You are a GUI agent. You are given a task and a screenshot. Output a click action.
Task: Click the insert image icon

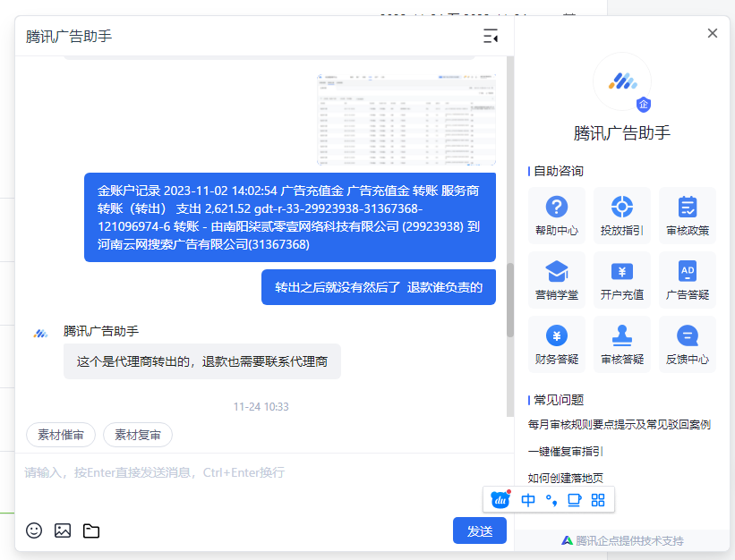pos(63,530)
